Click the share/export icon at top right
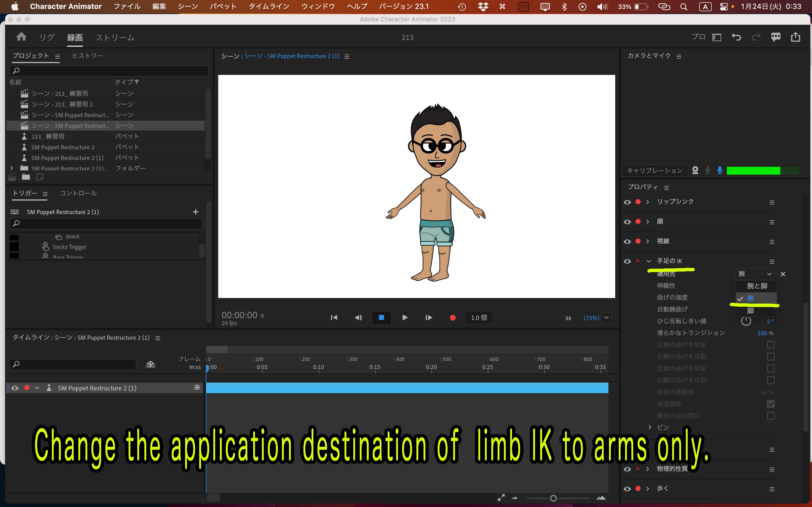Screen dimensions: 812x507 coord(796,37)
